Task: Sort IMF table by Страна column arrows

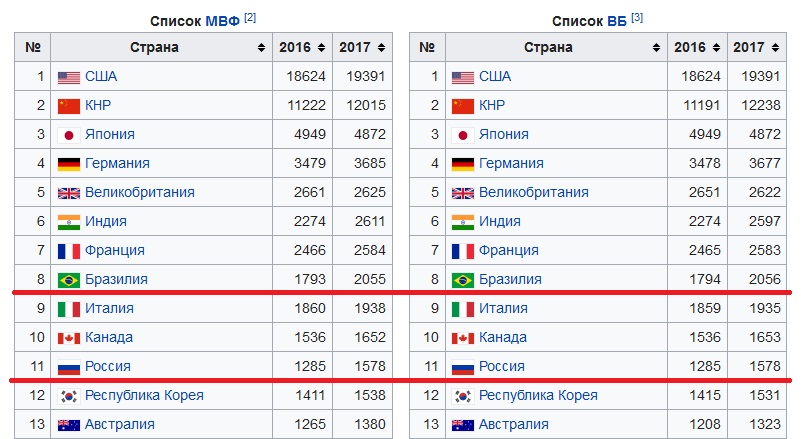Action: pos(261,48)
